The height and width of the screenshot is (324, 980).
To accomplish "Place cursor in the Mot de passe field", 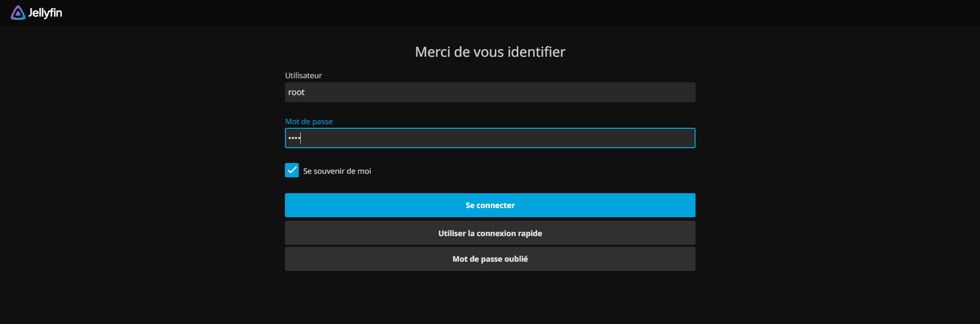I will pyautogui.click(x=490, y=138).
